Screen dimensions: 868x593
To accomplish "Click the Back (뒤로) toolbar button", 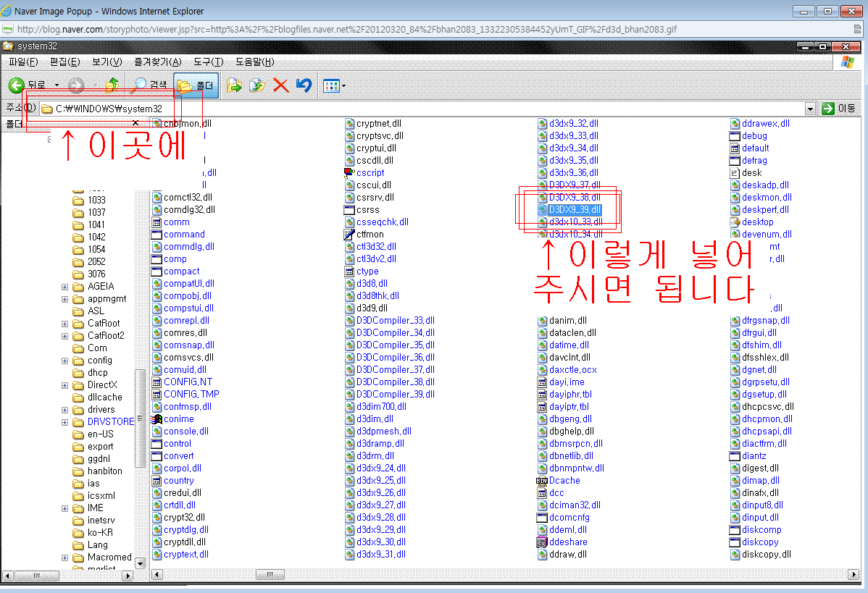I will click(x=27, y=85).
